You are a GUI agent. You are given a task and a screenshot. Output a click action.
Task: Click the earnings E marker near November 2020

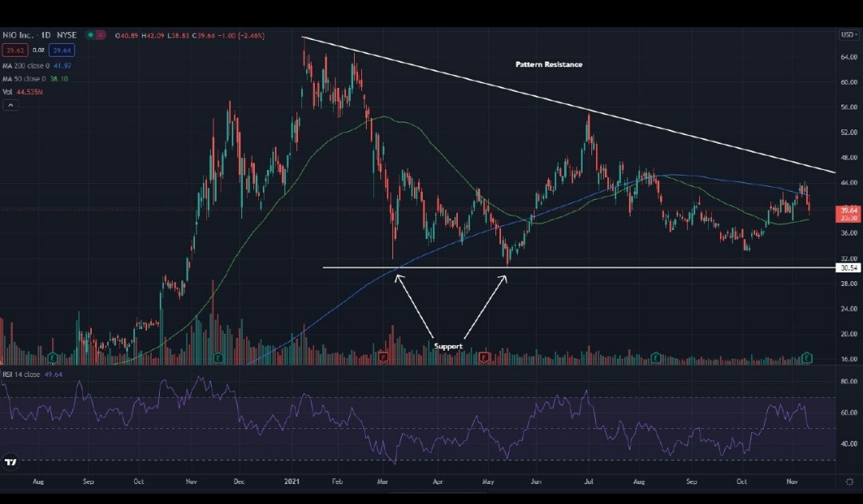(218, 358)
